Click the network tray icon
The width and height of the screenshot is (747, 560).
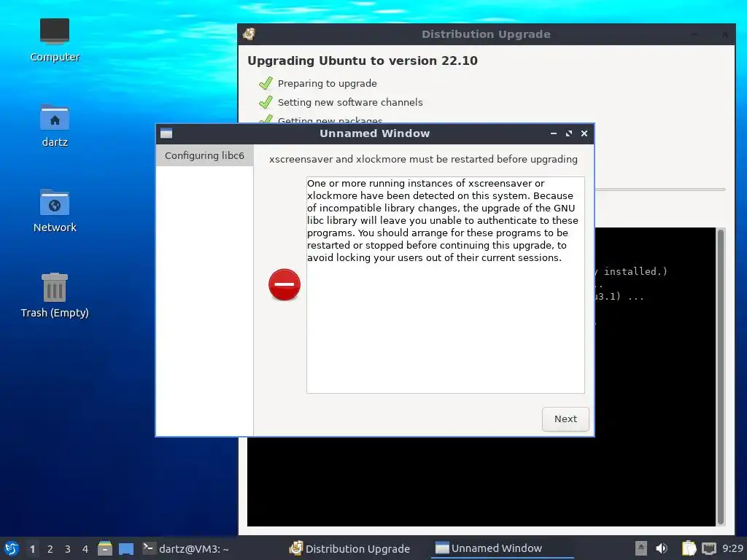[709, 548]
